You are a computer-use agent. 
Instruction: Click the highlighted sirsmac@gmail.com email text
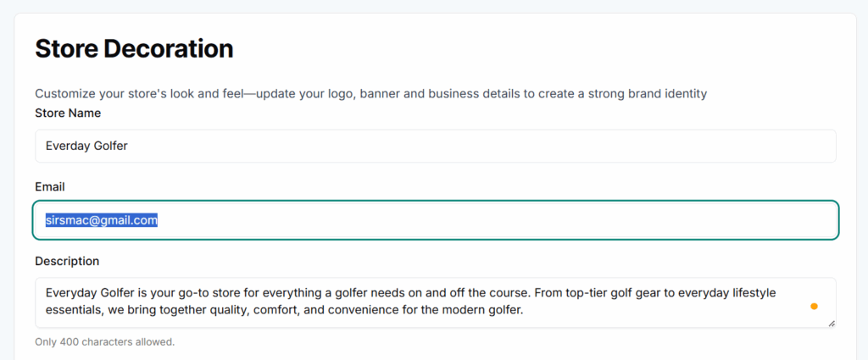tap(102, 220)
